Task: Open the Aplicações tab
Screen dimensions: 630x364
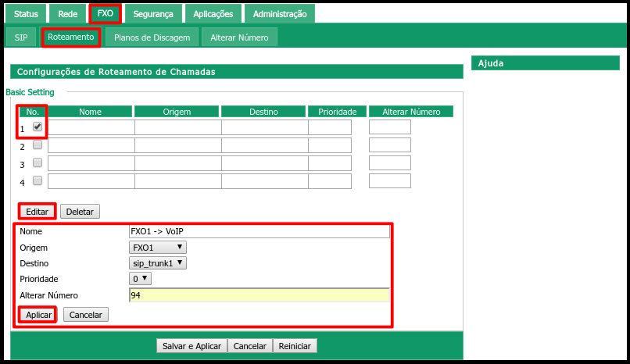Action: click(x=213, y=14)
